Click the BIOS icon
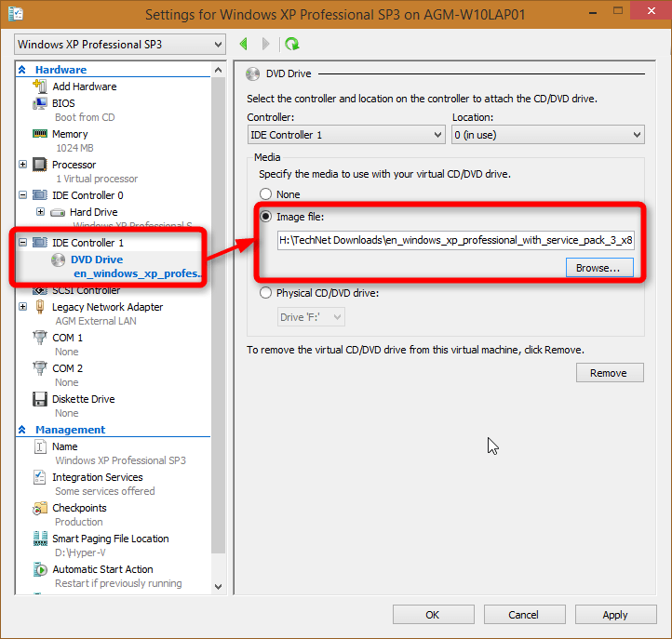This screenshot has width=672, height=639. pyautogui.click(x=40, y=103)
